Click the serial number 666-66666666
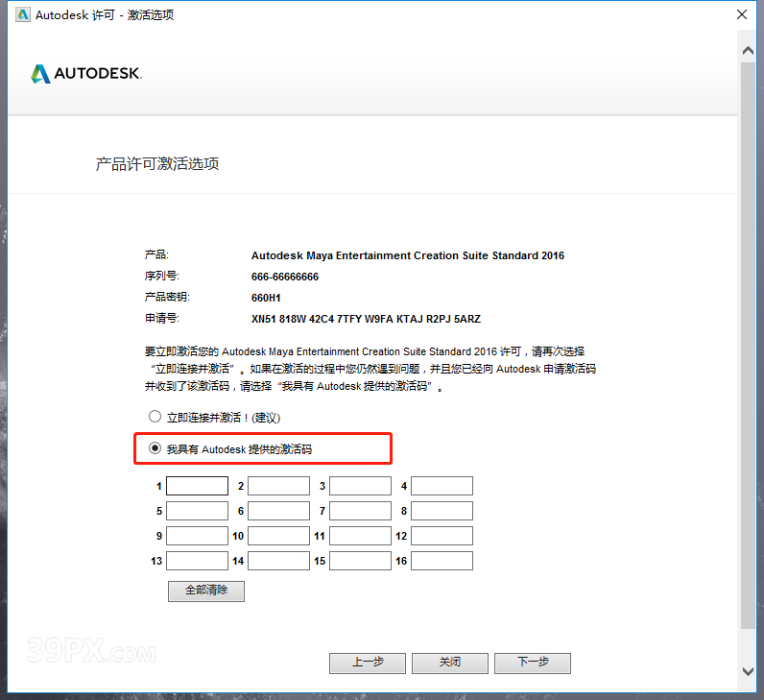 tap(285, 277)
